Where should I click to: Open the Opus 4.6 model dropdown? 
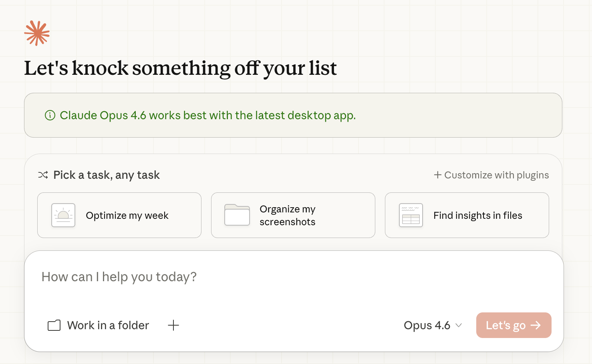pos(433,325)
